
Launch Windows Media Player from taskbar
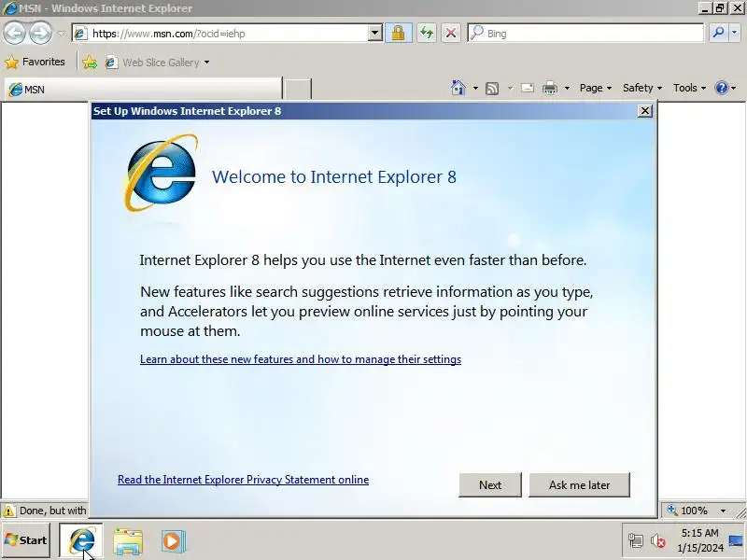173,541
